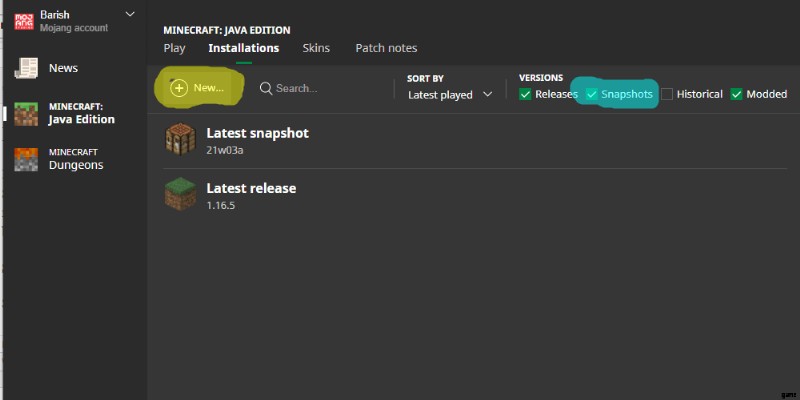Disable the Modded versions checkbox
The height and width of the screenshot is (400, 800).
coord(737,94)
